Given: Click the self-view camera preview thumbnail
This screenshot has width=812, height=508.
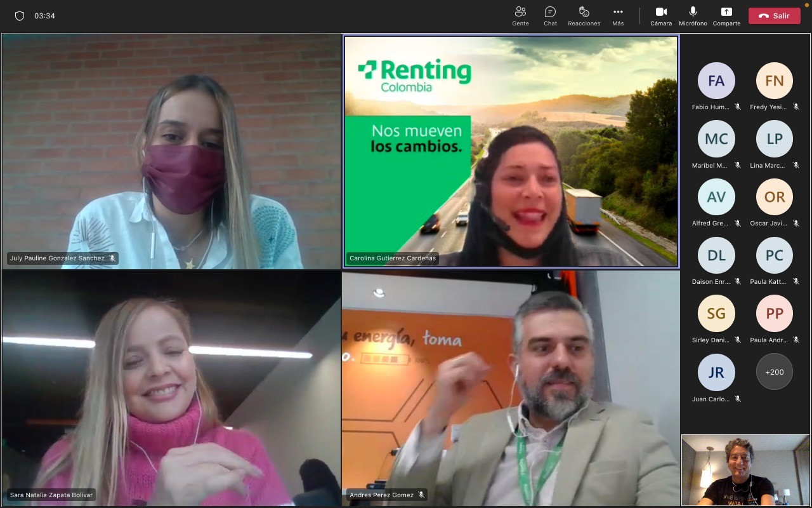Looking at the screenshot, I should point(745,470).
